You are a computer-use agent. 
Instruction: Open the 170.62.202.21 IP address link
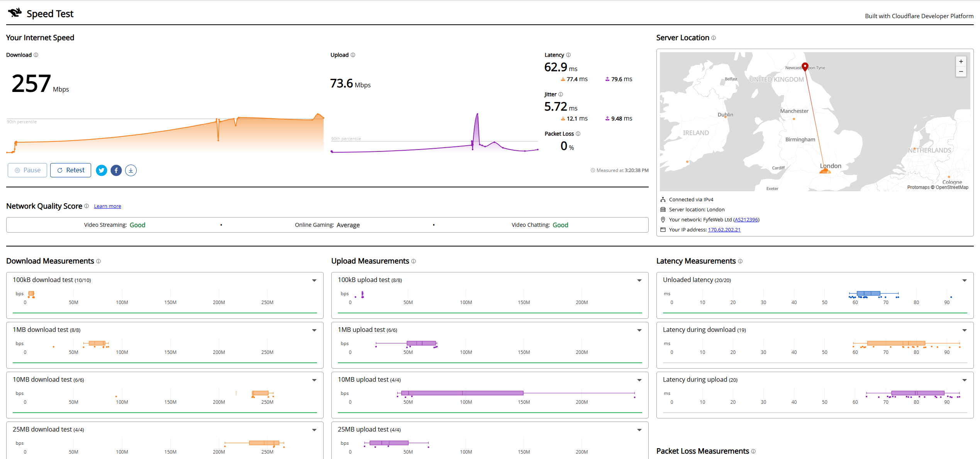724,230
